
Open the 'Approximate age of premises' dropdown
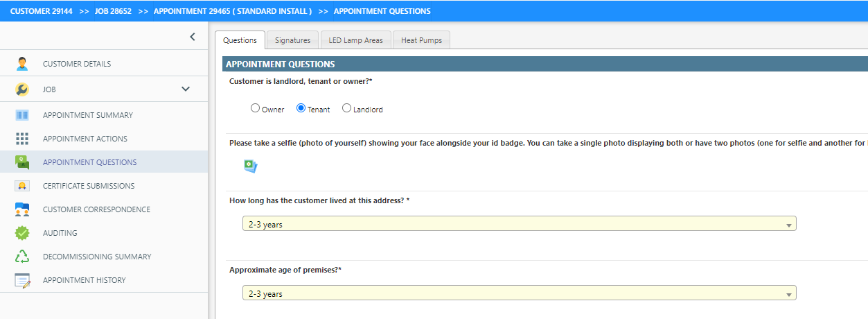pos(519,293)
